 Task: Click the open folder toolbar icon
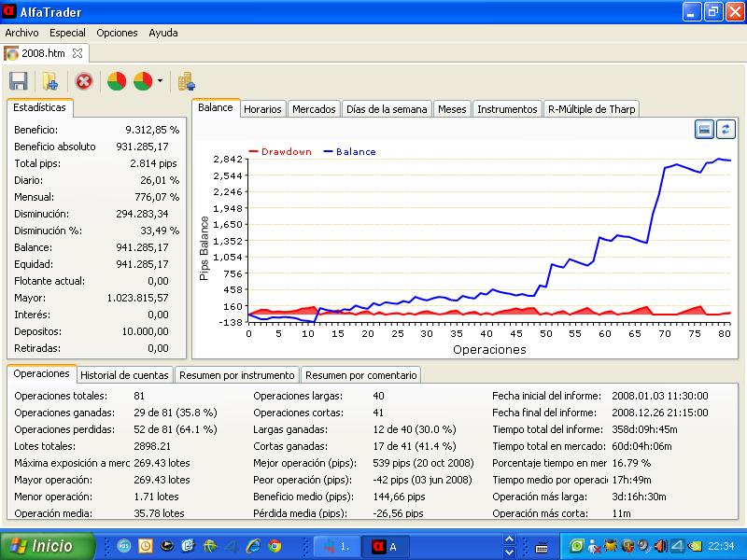pos(50,81)
